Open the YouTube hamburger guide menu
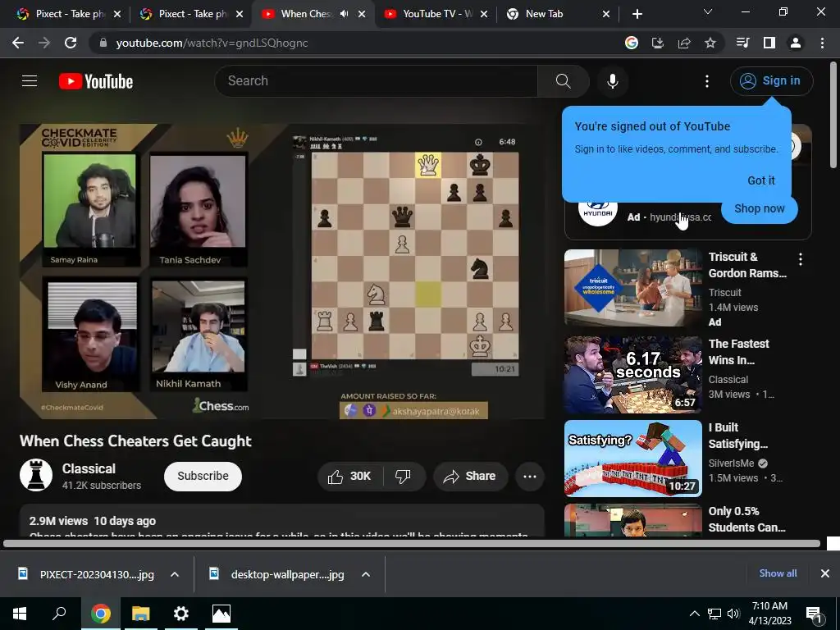The height and width of the screenshot is (630, 840). pos(30,81)
